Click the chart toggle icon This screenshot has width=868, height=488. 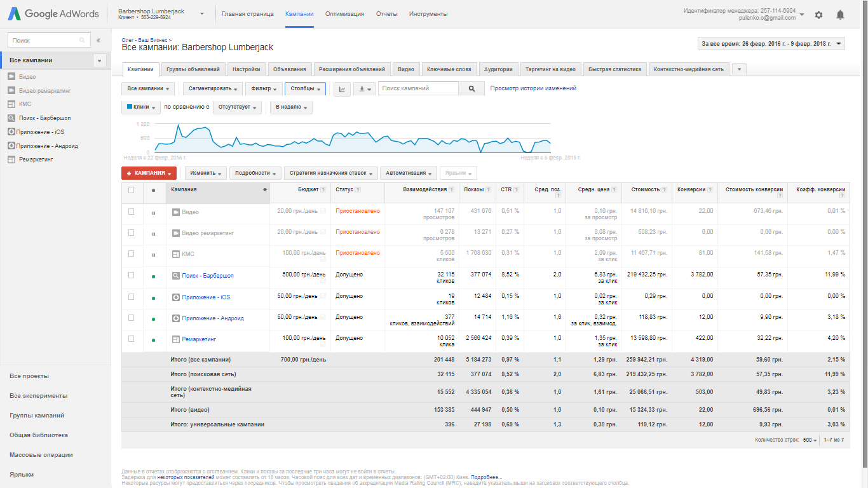(342, 89)
